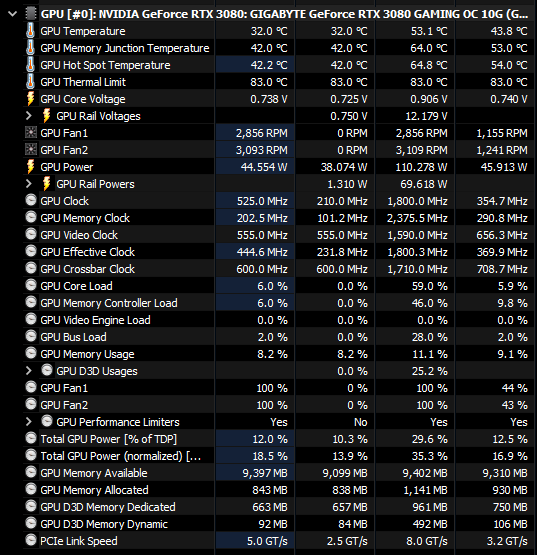Click the fan icon for GPU Fan2 RPM
537x555 pixels.
pyautogui.click(x=31, y=150)
